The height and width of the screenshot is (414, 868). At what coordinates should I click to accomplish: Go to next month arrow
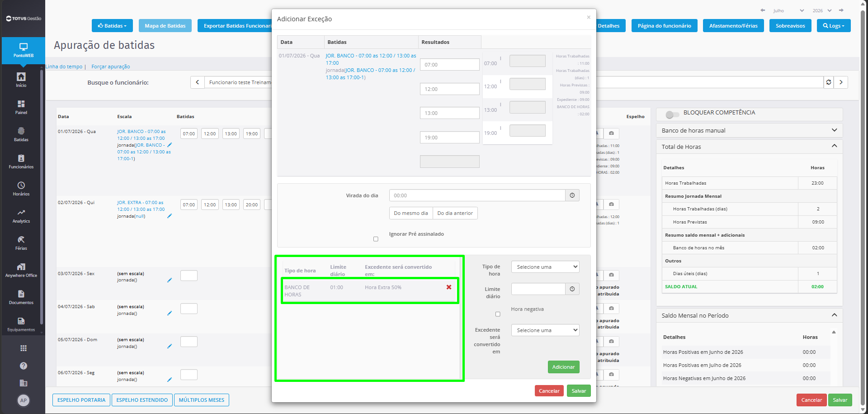coord(841,10)
